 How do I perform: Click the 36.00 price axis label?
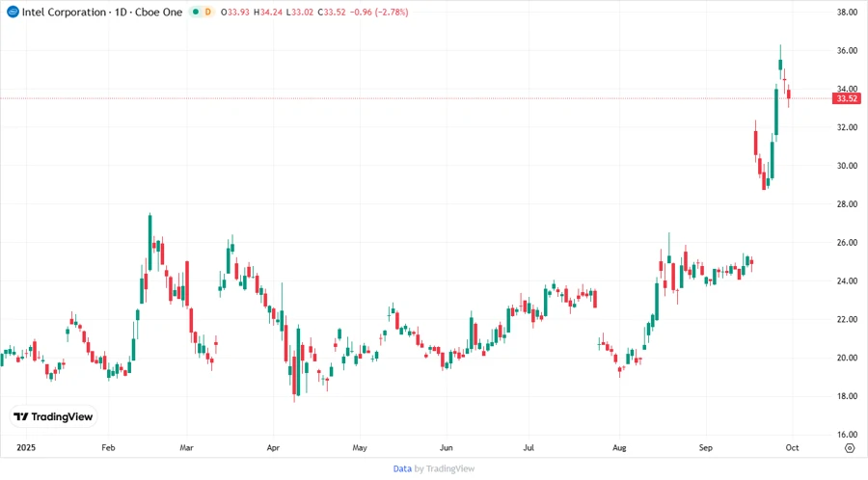click(x=847, y=50)
